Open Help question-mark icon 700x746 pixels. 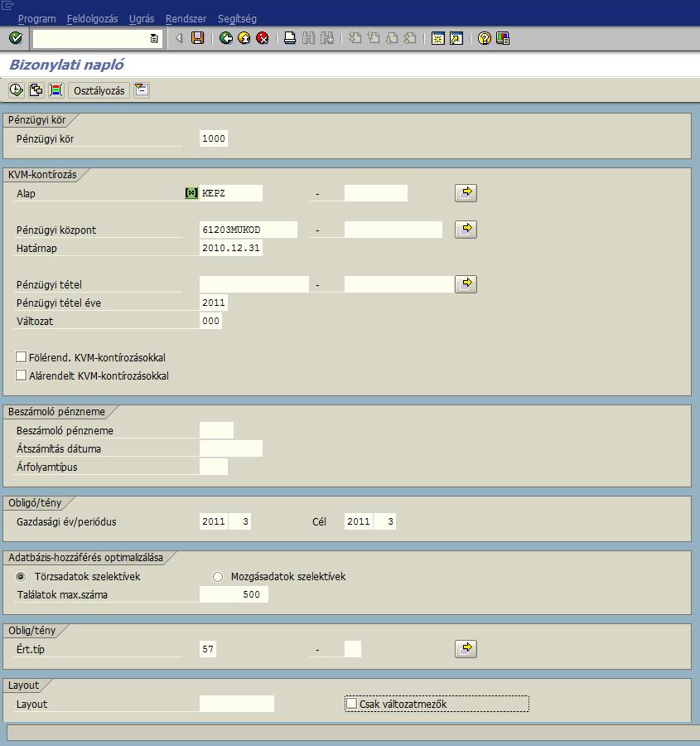pos(484,38)
